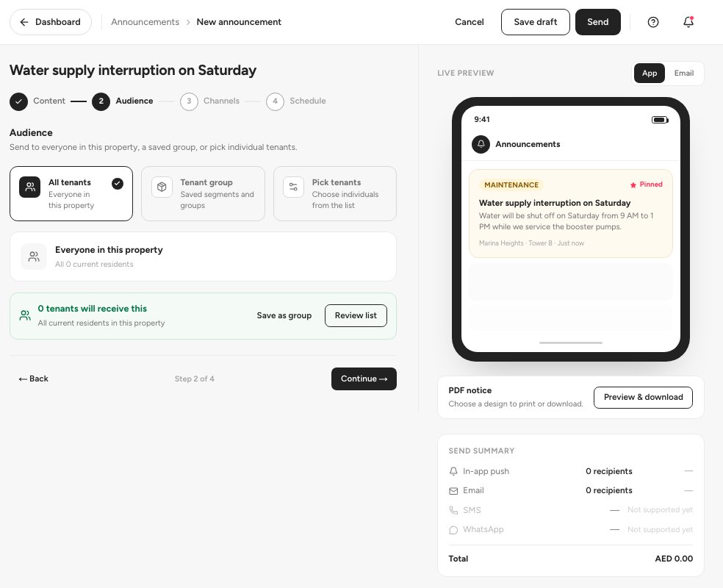Viewport: 723px width, 588px height.
Task: Click Save draft button
Action: [536, 22]
